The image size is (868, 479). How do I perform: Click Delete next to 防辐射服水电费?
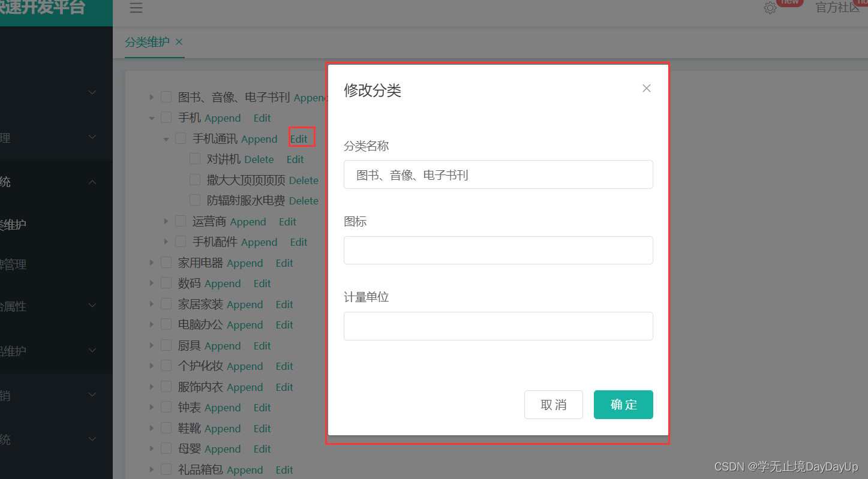304,201
